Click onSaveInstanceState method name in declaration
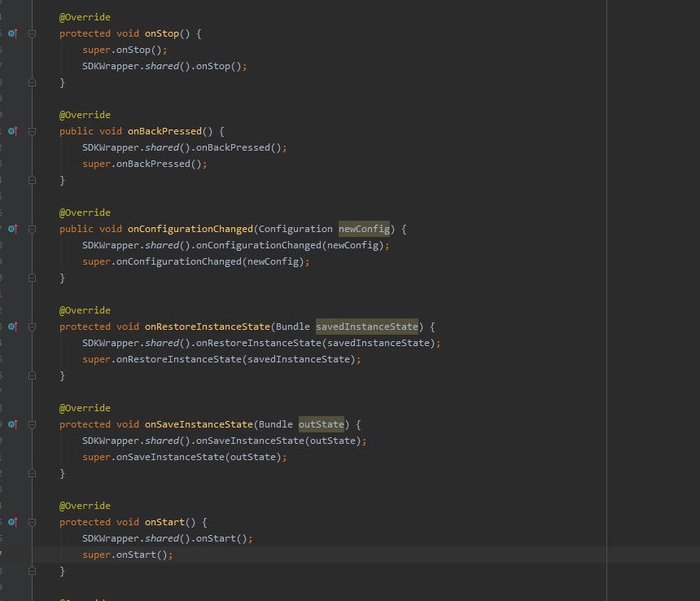Screen dimensions: 700x601 tap(199, 424)
